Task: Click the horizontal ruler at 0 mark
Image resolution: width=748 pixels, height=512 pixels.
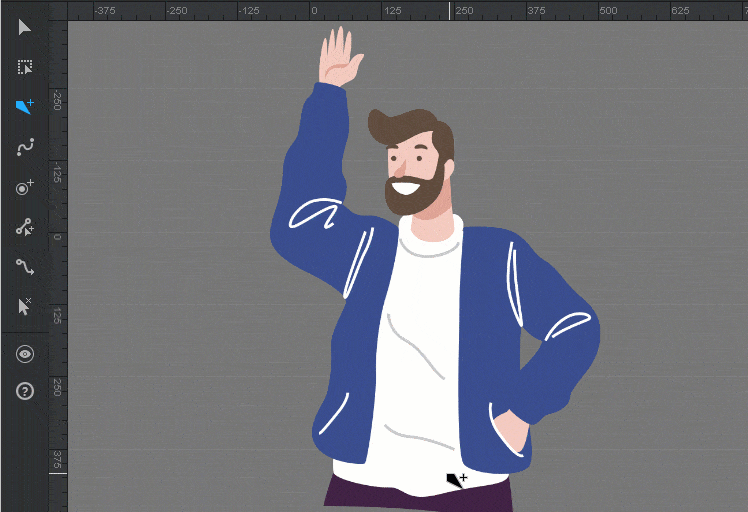Action: [x=313, y=11]
